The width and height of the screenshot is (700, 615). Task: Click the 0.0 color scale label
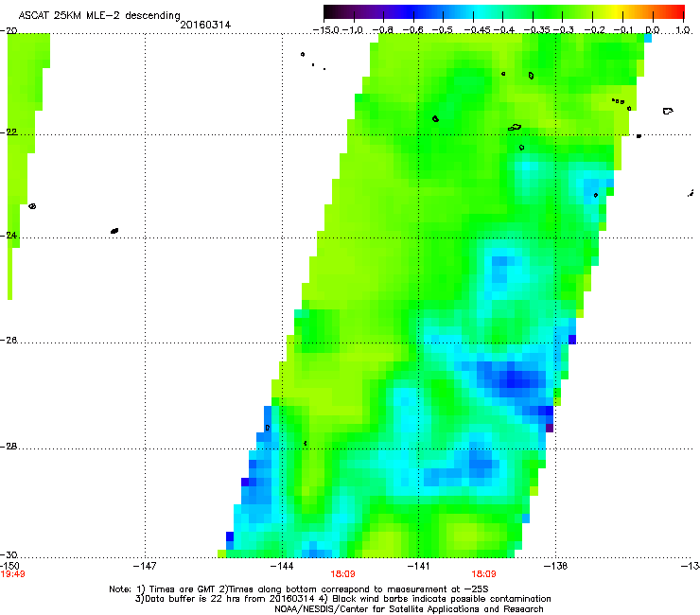coord(653,30)
